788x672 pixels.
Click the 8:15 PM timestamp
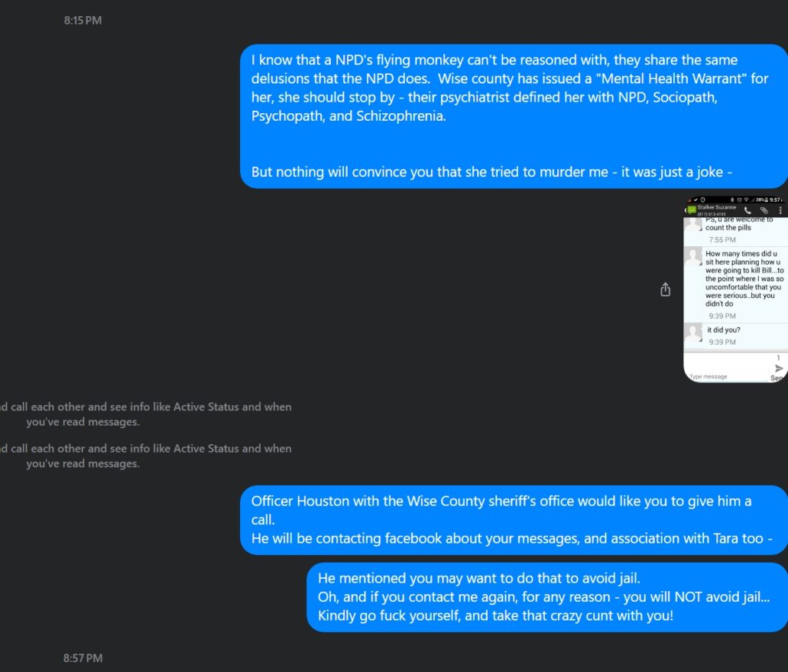coord(82,20)
